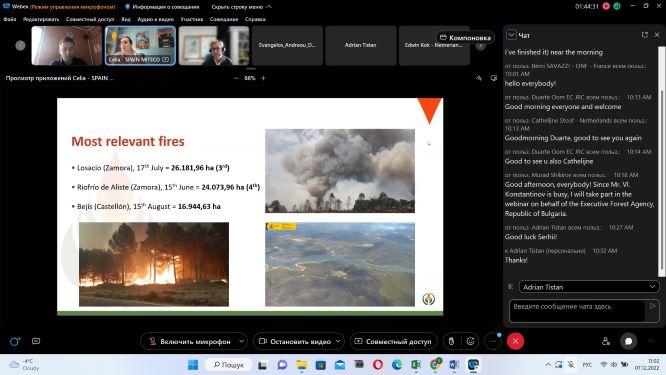Open the Вид menu
666x375 pixels.
pyautogui.click(x=126, y=19)
